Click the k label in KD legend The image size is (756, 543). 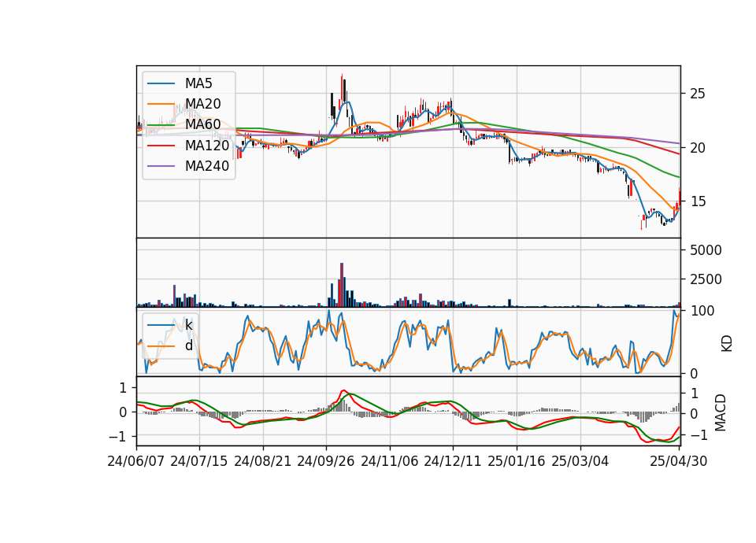click(x=188, y=325)
